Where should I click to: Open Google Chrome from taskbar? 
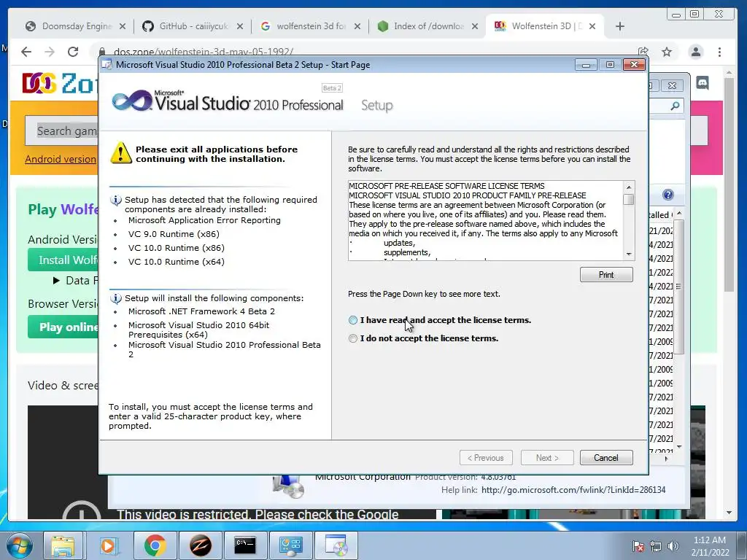click(x=155, y=545)
